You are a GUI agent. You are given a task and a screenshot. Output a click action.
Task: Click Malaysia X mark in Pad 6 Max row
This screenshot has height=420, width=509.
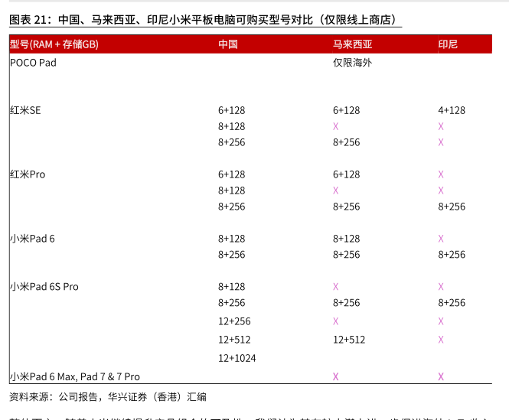(x=336, y=377)
